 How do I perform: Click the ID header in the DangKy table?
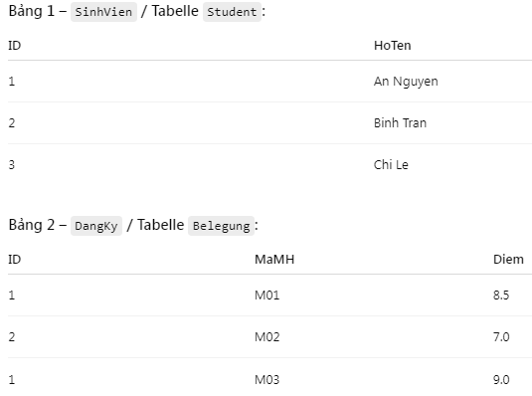pos(15,260)
